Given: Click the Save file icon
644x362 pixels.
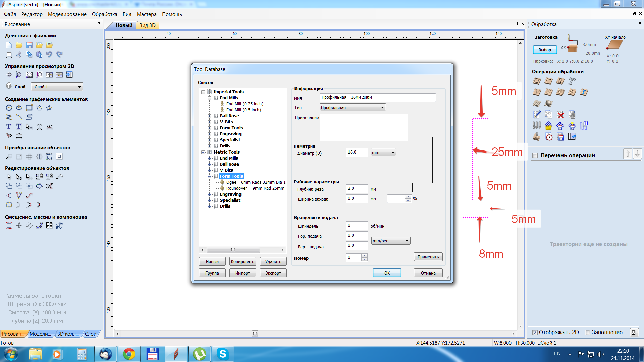Looking at the screenshot, I should (29, 45).
